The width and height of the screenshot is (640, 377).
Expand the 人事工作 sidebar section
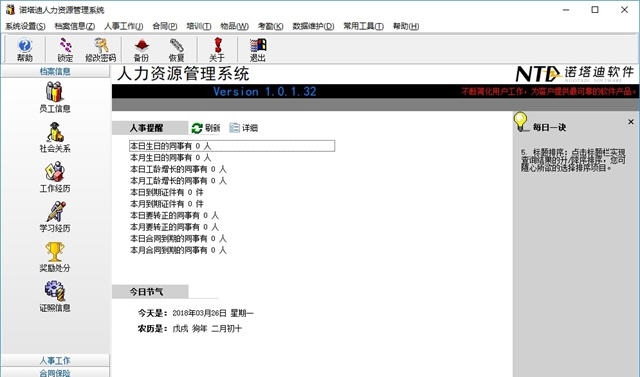pos(55,360)
